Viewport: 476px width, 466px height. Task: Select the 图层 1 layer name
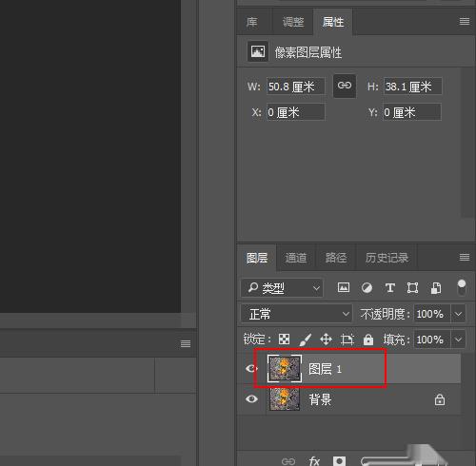[325, 369]
